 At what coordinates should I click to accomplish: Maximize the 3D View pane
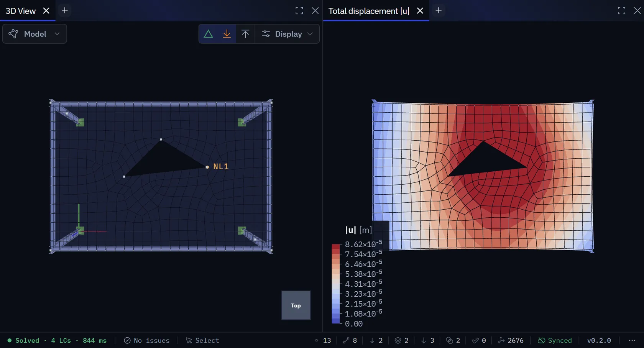[299, 11]
